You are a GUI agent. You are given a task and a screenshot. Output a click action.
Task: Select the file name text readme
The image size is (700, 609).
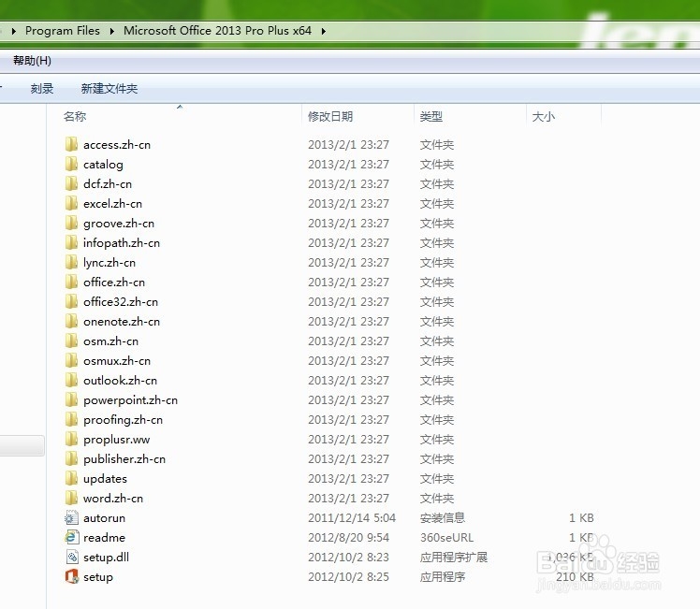coord(105,538)
